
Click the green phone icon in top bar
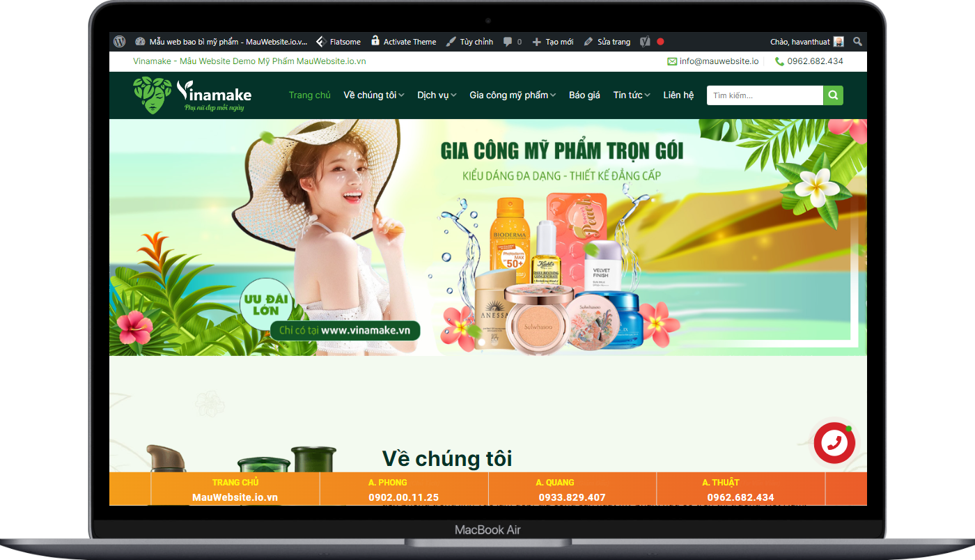[x=779, y=61]
